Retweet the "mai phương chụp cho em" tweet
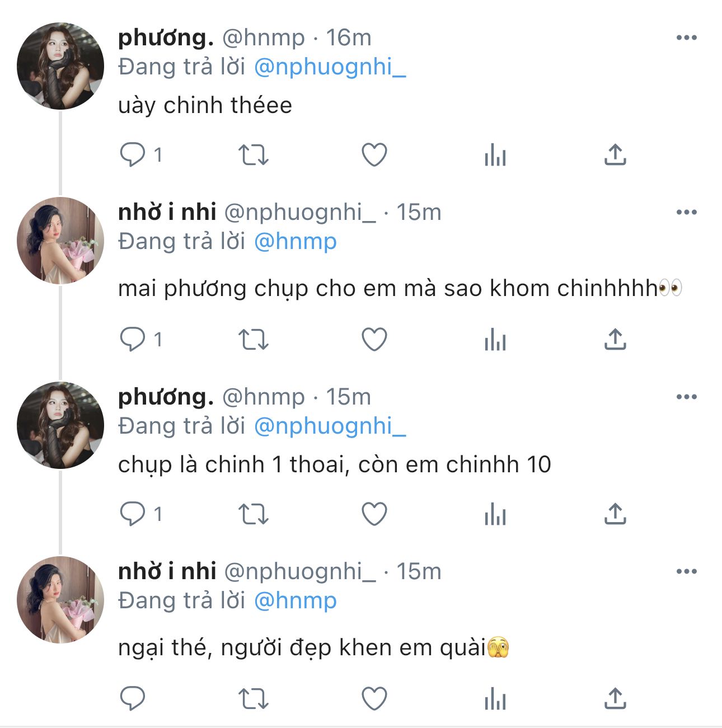The height and width of the screenshot is (728, 722). click(254, 340)
